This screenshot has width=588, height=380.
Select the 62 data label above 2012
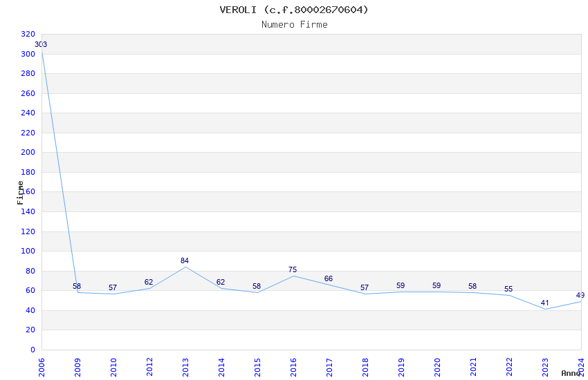click(149, 282)
